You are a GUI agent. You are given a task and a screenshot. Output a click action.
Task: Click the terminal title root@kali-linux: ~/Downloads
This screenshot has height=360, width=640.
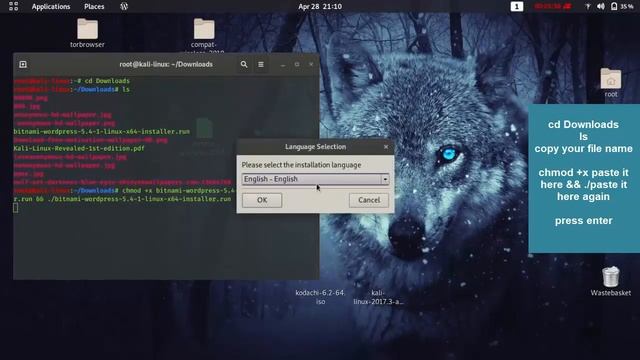pyautogui.click(x=166, y=64)
